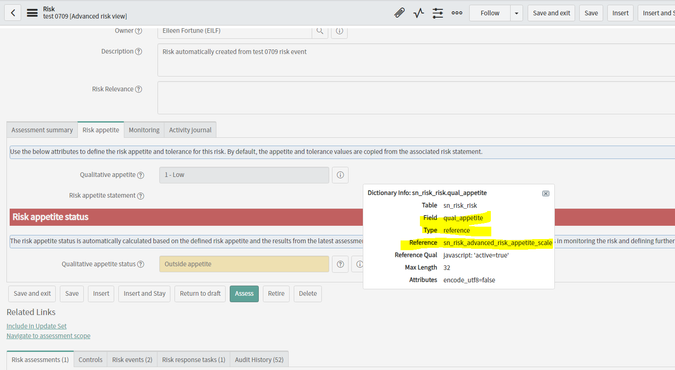Image resolution: width=675 pixels, height=370 pixels.
Task: Retire this risk
Action: click(276, 294)
